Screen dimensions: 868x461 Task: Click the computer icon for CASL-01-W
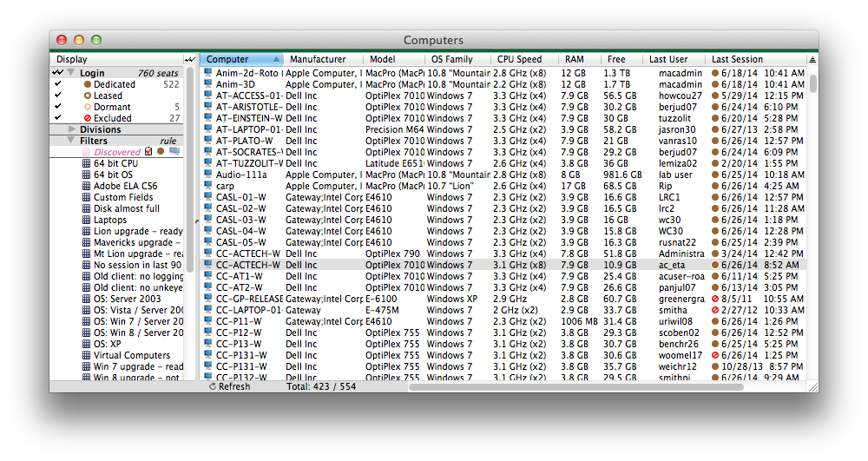pos(208,197)
